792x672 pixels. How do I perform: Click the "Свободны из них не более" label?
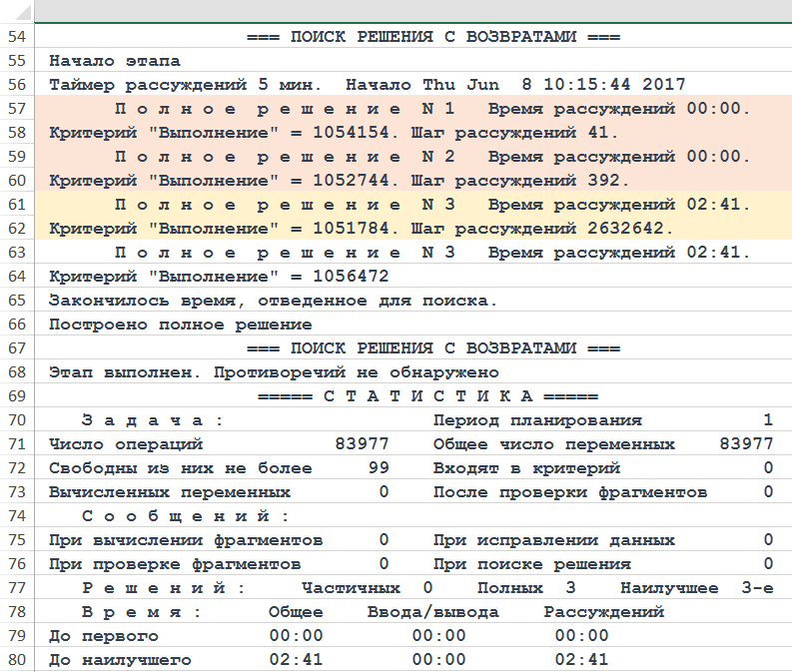(x=180, y=468)
